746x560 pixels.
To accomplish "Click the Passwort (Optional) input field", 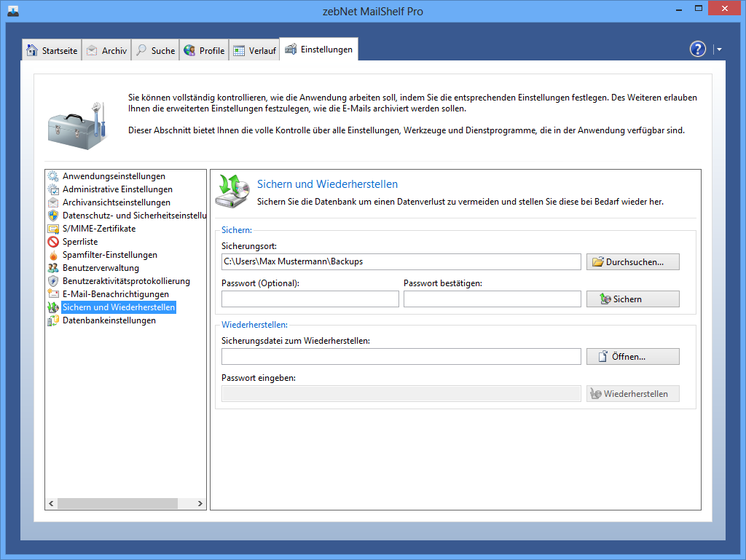I will pos(310,299).
